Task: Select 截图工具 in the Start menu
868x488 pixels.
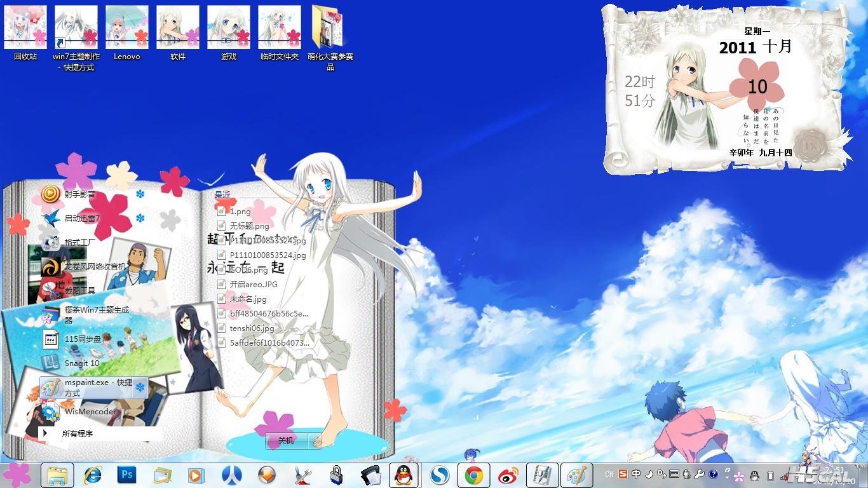Action: (x=79, y=290)
